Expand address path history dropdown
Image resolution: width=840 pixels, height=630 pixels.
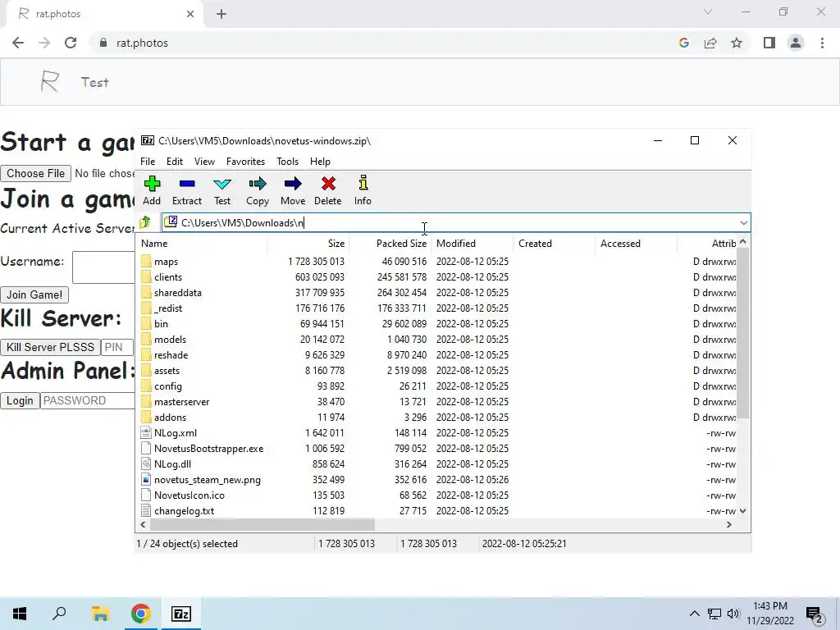tap(743, 223)
